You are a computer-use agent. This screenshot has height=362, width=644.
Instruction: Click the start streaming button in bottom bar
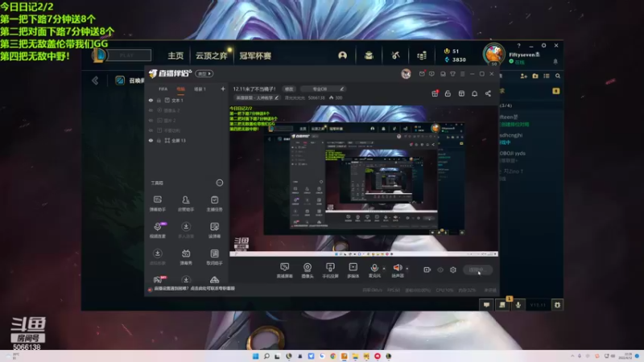point(477,269)
